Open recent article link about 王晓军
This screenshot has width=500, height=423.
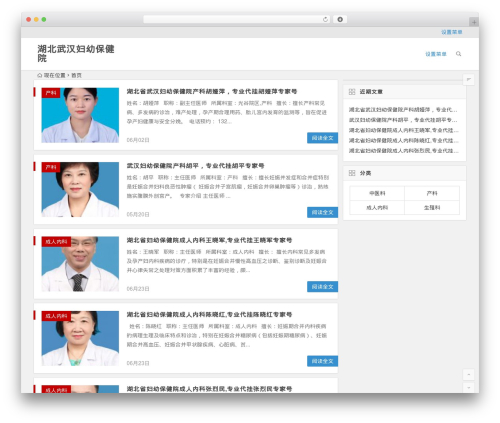403,130
